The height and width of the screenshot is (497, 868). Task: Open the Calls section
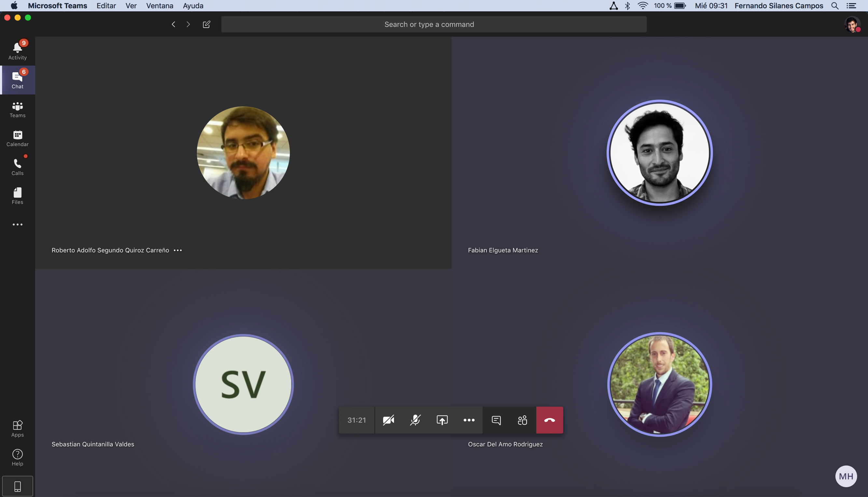pyautogui.click(x=18, y=167)
